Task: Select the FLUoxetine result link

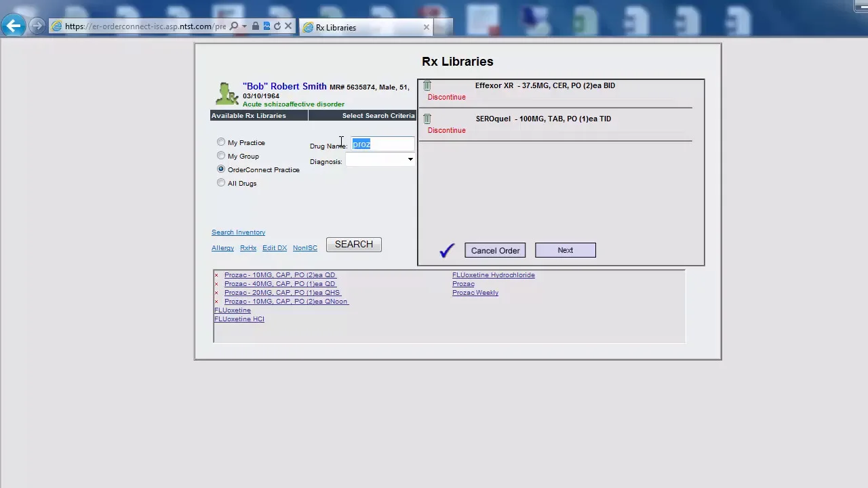Action: pos(233,310)
